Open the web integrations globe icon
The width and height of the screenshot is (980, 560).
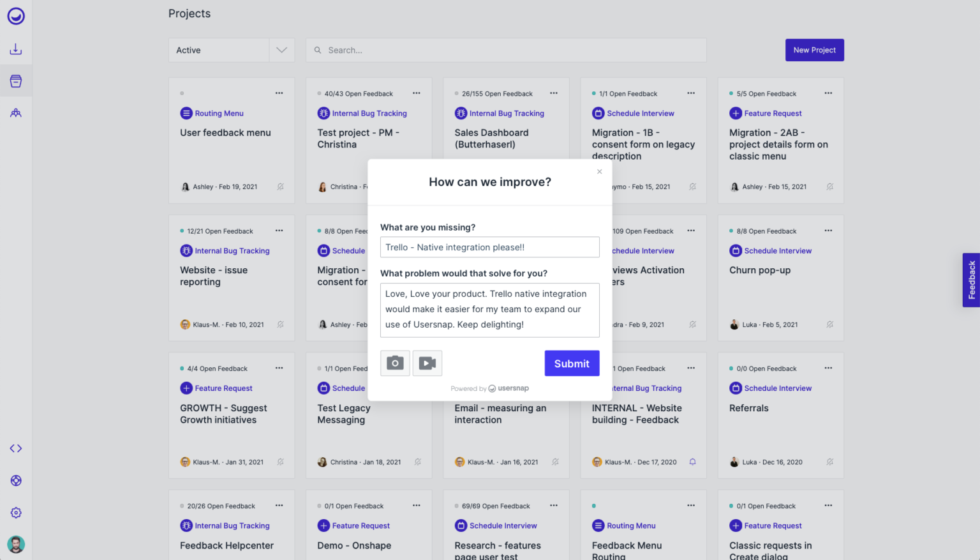point(16,480)
